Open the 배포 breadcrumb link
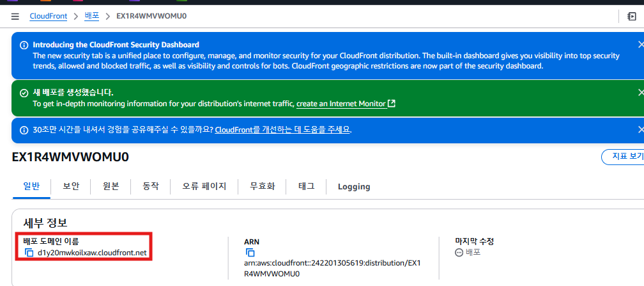 point(92,17)
